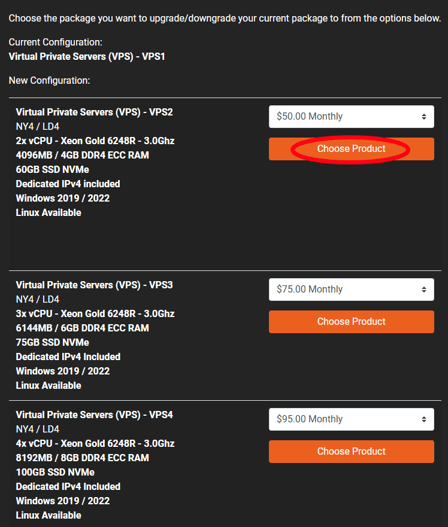This screenshot has width=448, height=527.
Task: Click the 75GB SSD NVMe spec line
Action: [52, 342]
